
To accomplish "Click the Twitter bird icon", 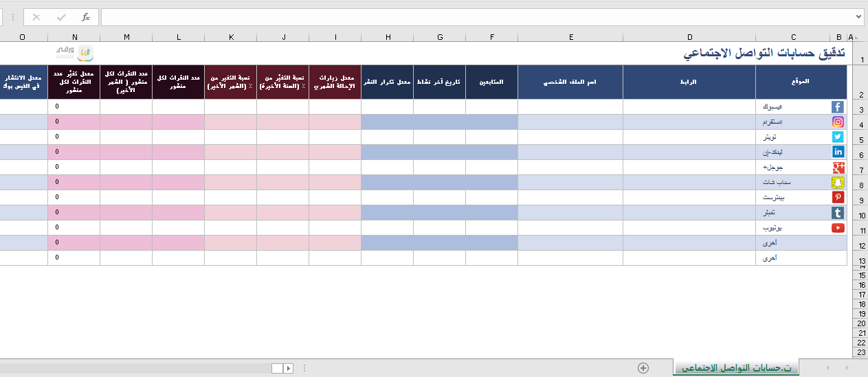I will (838, 137).
